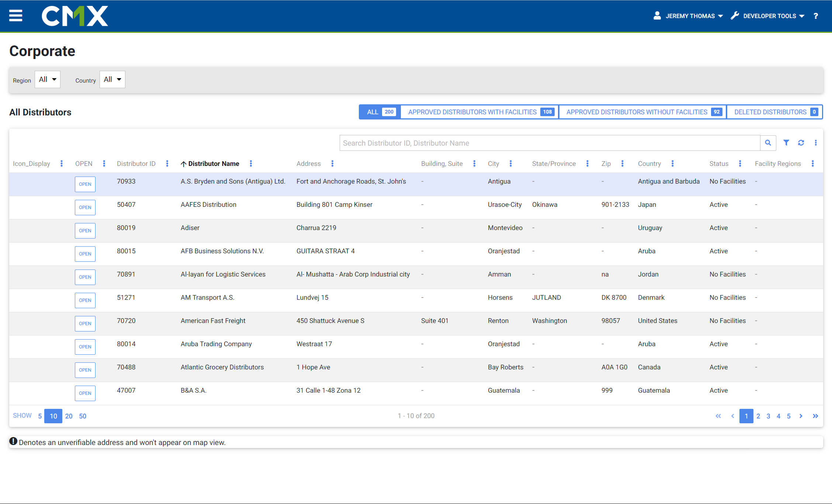Open the Adiser distributor record
Viewport: 832px width, 504px height.
pos(85,231)
